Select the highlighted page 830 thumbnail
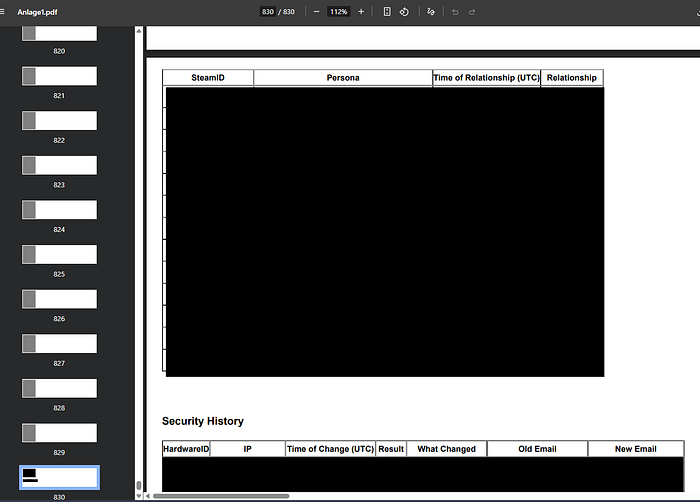The width and height of the screenshot is (700, 502). point(59,477)
